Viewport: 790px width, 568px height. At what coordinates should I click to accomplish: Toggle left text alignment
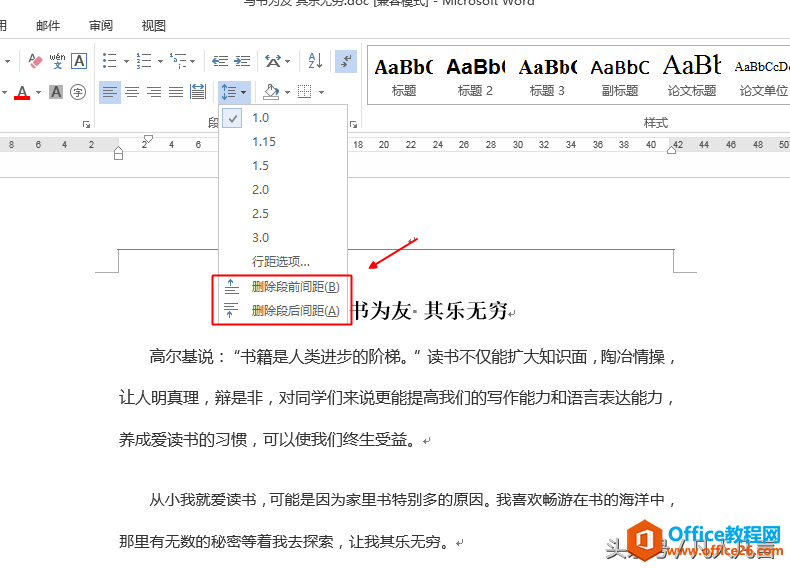click(110, 92)
